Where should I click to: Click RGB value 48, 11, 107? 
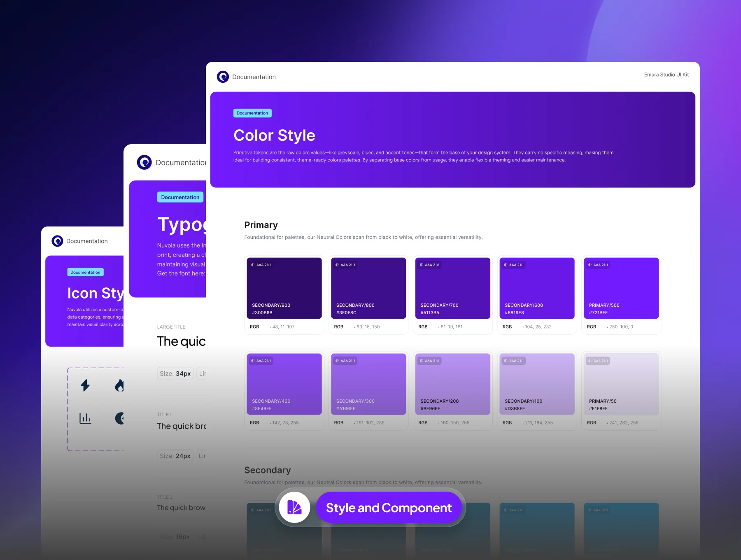[x=283, y=327]
